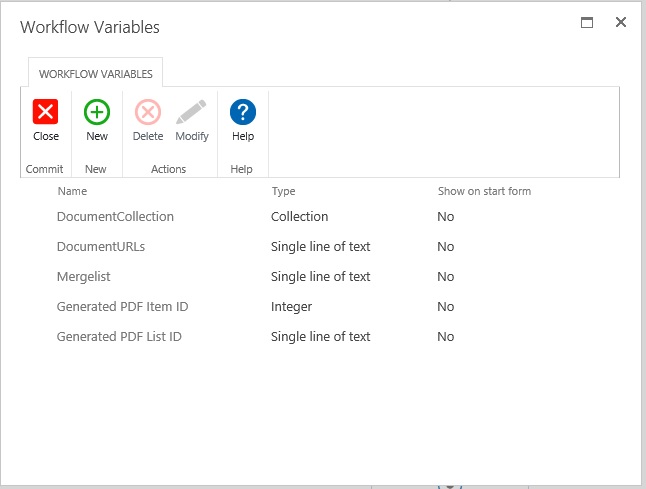Maximize the Workflow Variables dialog
This screenshot has height=489, width=646.
pos(587,22)
